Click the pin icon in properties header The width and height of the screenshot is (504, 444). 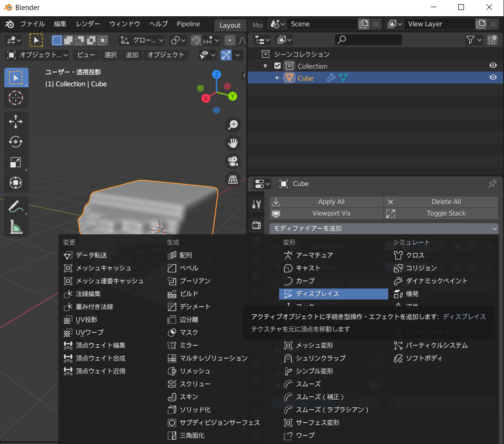click(492, 184)
